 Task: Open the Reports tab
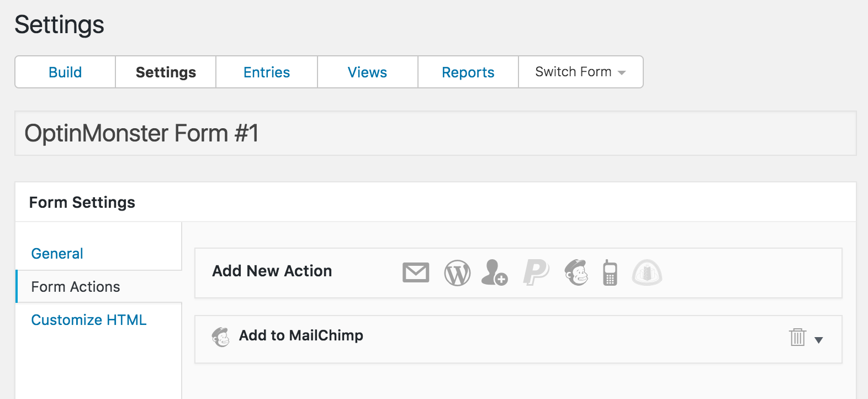pos(468,72)
